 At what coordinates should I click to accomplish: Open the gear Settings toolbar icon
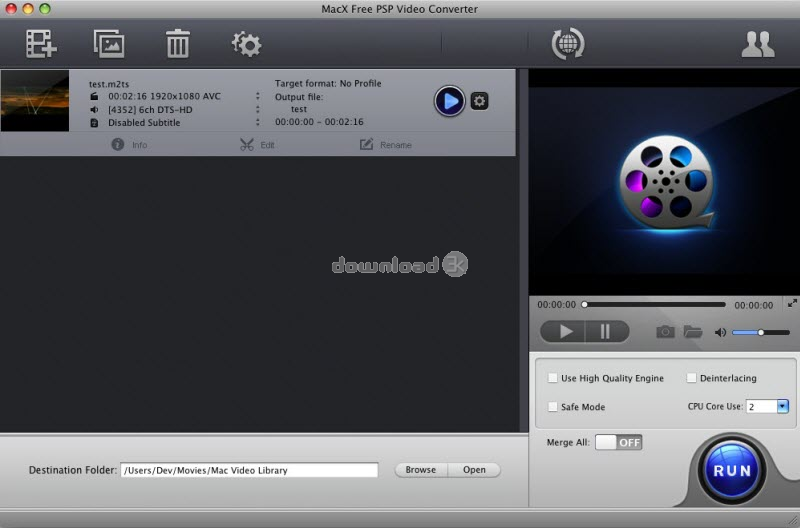[x=246, y=44]
